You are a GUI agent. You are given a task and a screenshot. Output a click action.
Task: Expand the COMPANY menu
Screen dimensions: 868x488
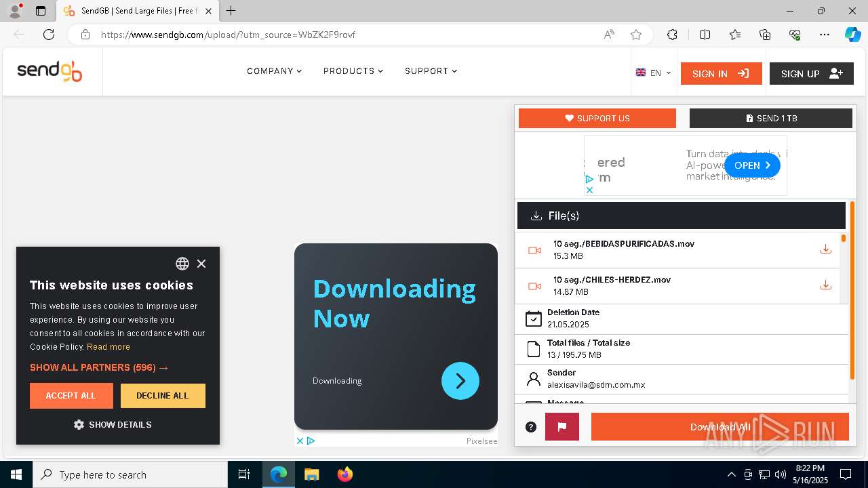point(275,71)
